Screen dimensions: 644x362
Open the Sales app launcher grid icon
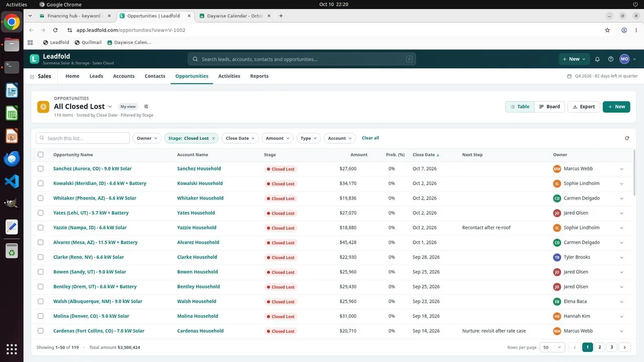pos(32,76)
